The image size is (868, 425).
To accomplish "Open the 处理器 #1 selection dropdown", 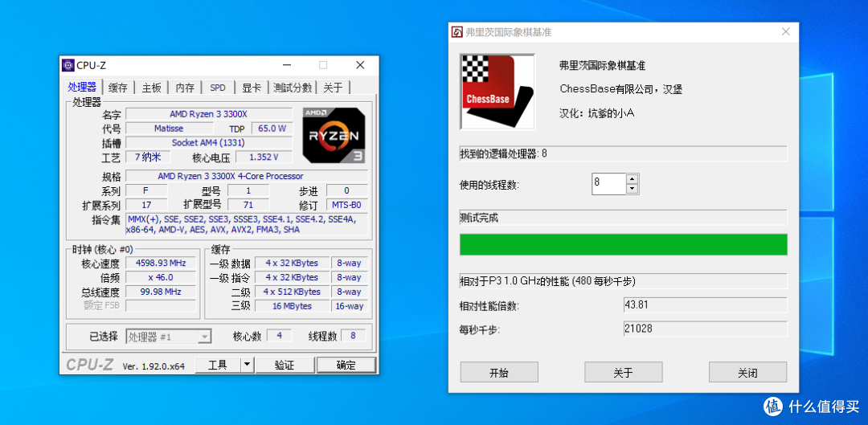I will (x=169, y=337).
